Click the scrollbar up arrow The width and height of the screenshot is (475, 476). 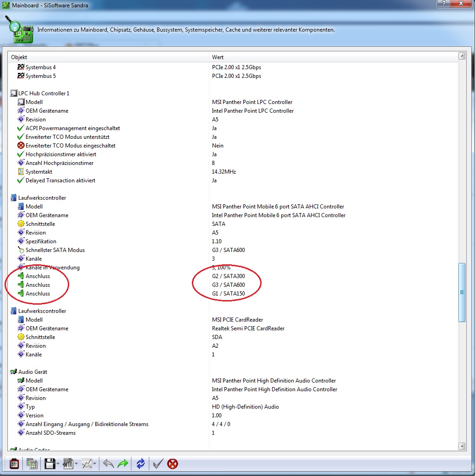[x=462, y=56]
